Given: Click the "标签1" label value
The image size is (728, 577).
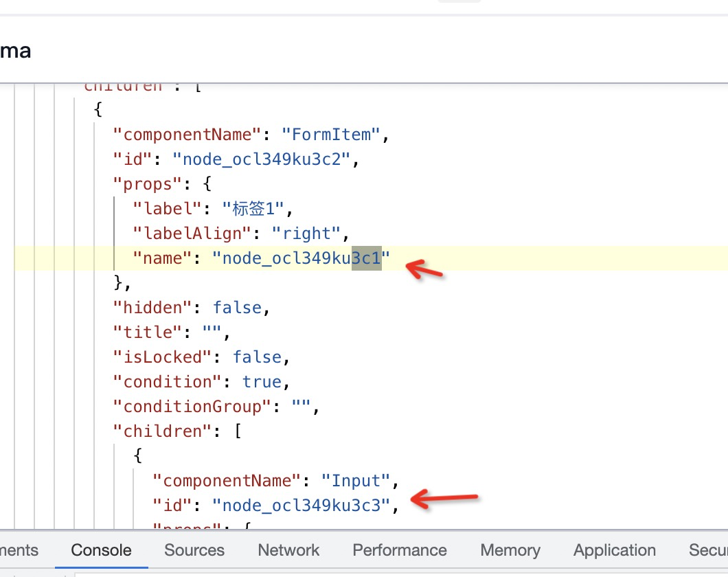Looking at the screenshot, I should (253, 209).
